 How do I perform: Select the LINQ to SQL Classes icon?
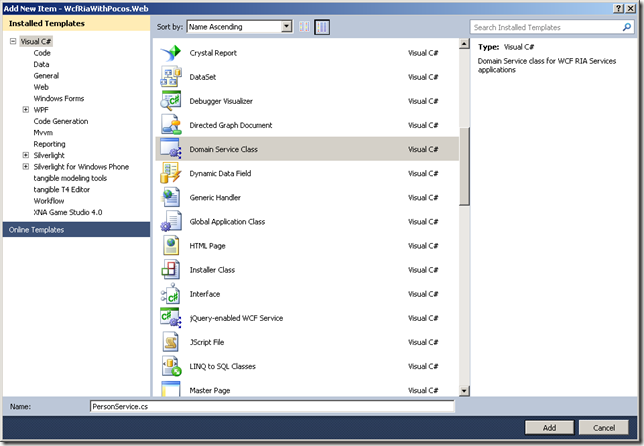coord(171,366)
